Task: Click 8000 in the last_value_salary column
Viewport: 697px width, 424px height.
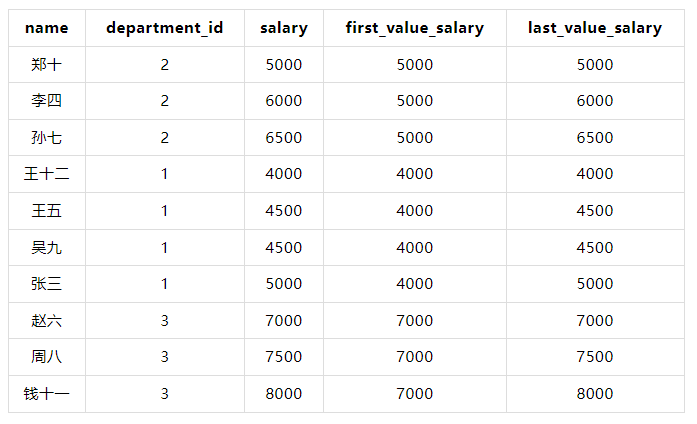Action: [595, 394]
